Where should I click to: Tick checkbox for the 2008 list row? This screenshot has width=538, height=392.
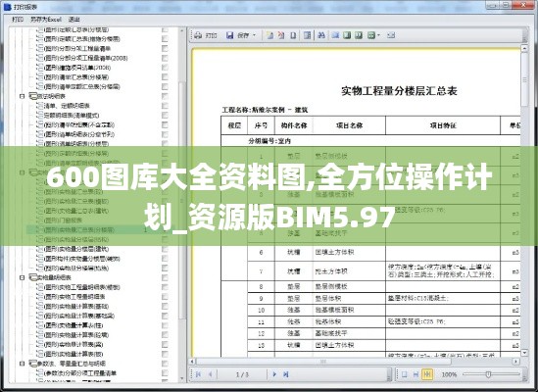[165, 58]
